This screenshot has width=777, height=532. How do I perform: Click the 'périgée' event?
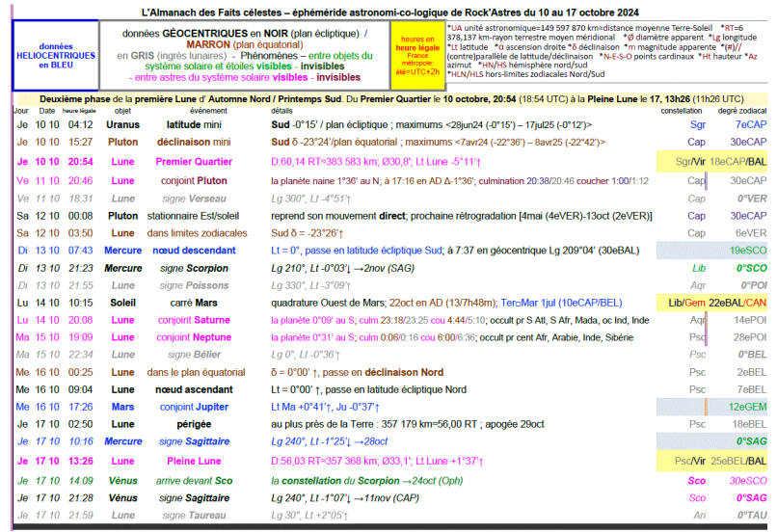(194, 424)
